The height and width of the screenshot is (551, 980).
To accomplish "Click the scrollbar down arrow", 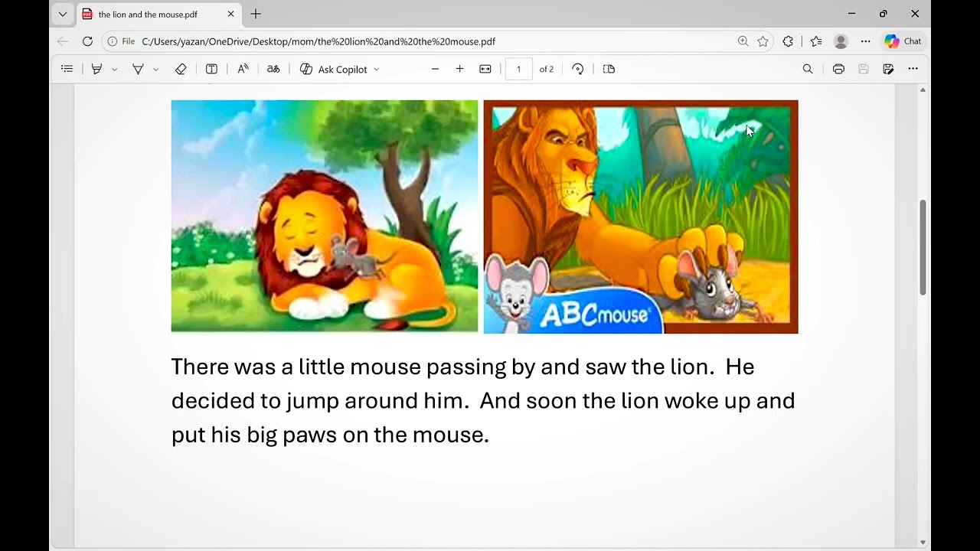I will tap(923, 543).
